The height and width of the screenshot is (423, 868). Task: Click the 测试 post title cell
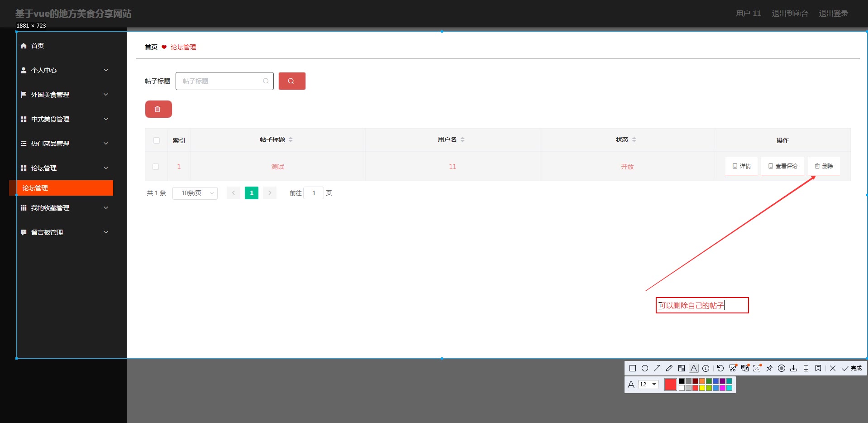click(x=278, y=167)
